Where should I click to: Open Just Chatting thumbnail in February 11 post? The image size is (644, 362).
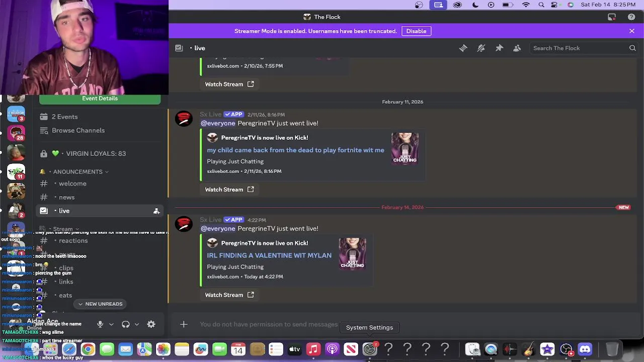405,148
